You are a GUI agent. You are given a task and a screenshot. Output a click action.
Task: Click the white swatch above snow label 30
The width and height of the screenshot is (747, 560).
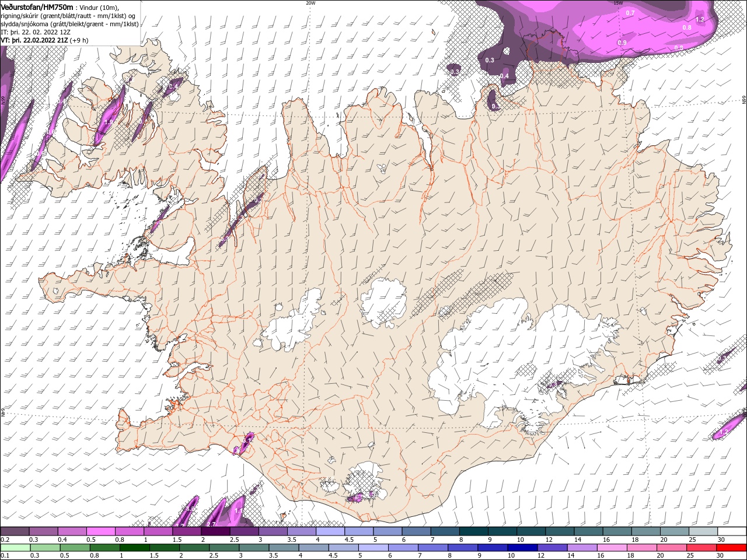pos(732,531)
